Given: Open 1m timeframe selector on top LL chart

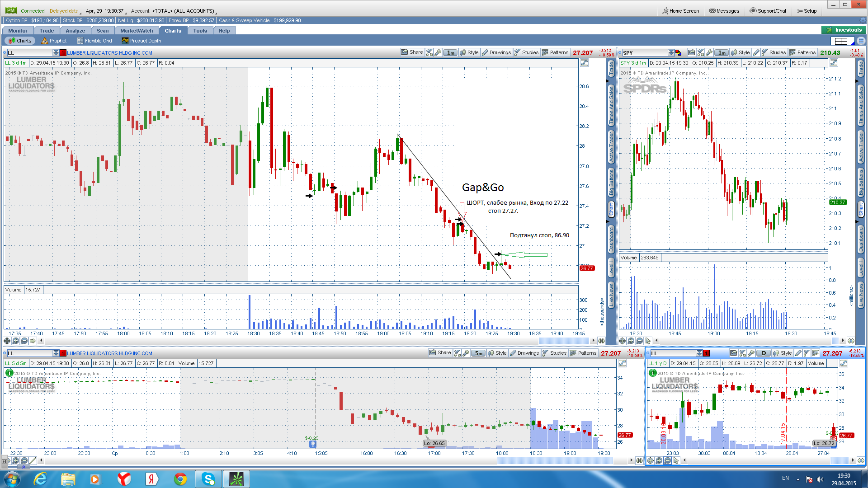Looking at the screenshot, I should point(450,52).
